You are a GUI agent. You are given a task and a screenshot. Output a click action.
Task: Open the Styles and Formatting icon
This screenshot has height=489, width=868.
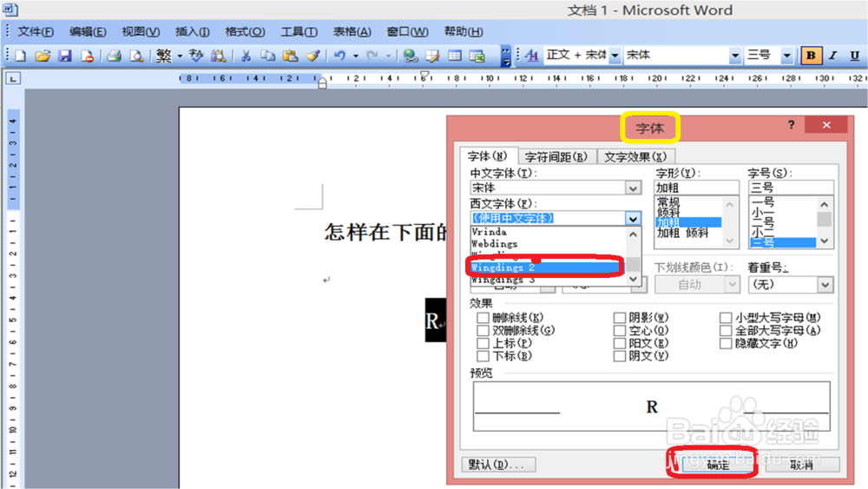click(531, 56)
